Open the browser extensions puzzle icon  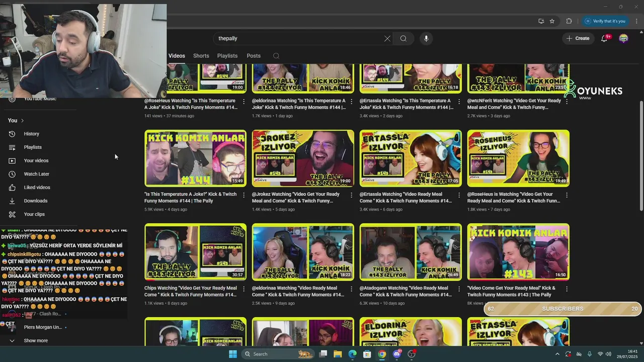coord(569,21)
